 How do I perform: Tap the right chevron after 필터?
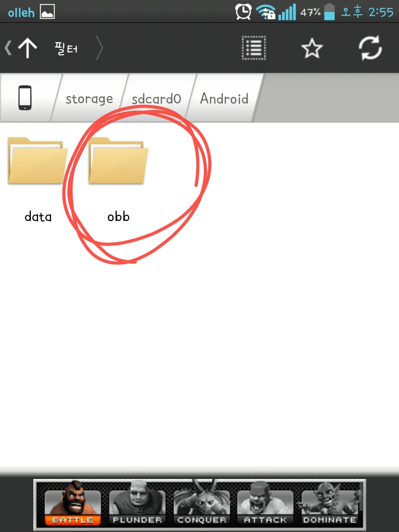99,48
